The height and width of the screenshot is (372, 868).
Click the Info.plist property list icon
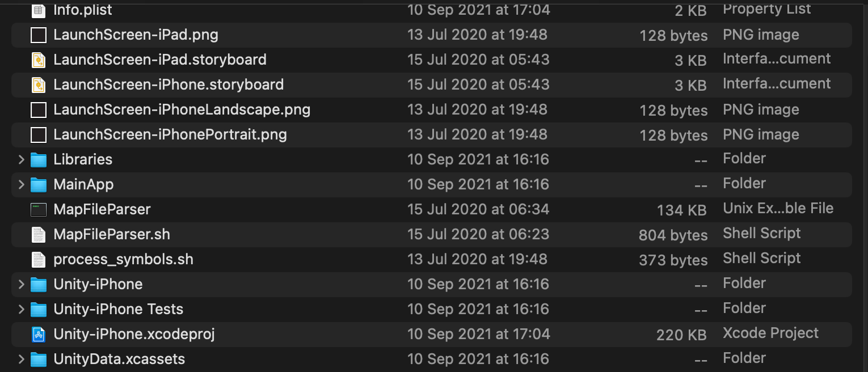[x=37, y=9]
